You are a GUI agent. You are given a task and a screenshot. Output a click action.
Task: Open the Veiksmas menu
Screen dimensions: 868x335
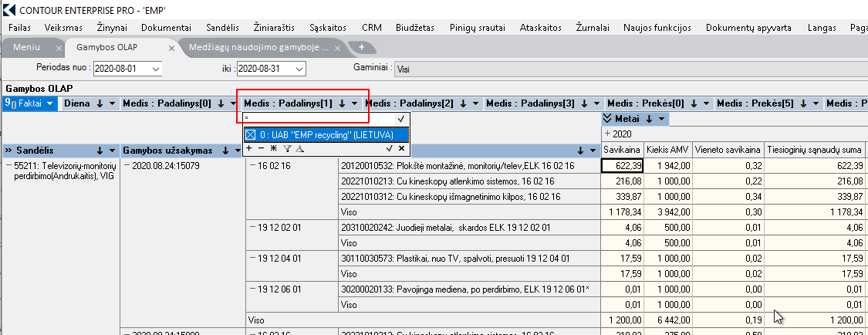click(64, 28)
